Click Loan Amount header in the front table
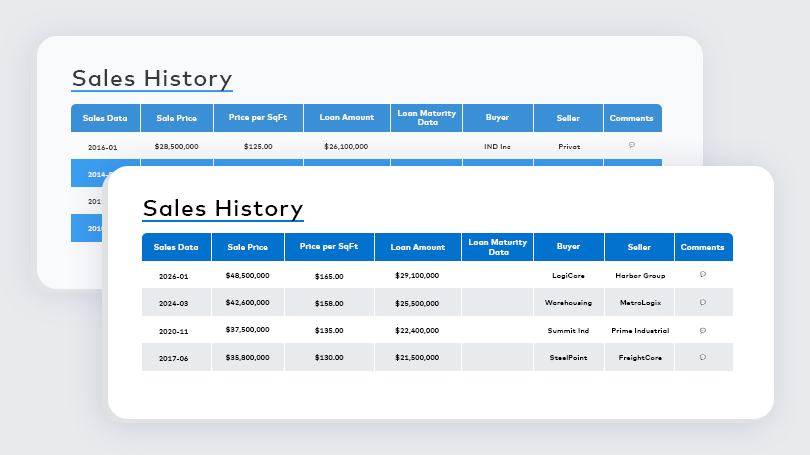The height and width of the screenshot is (455, 810). (417, 247)
